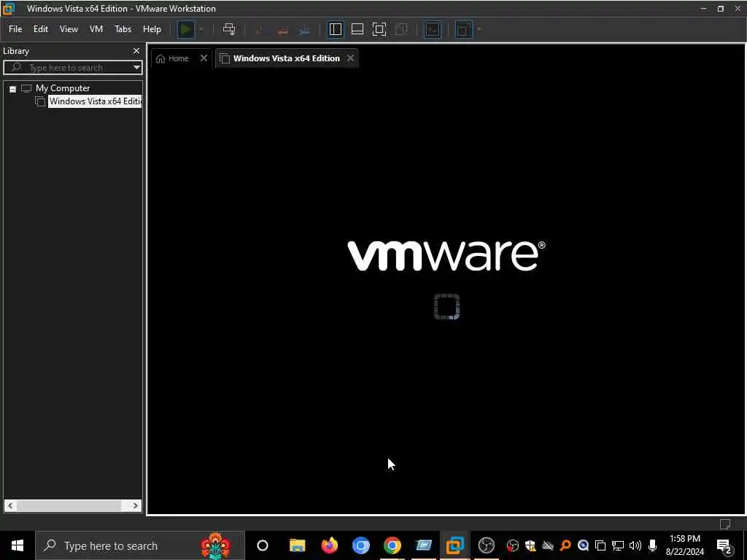Click the status bar message log icon

click(724, 524)
